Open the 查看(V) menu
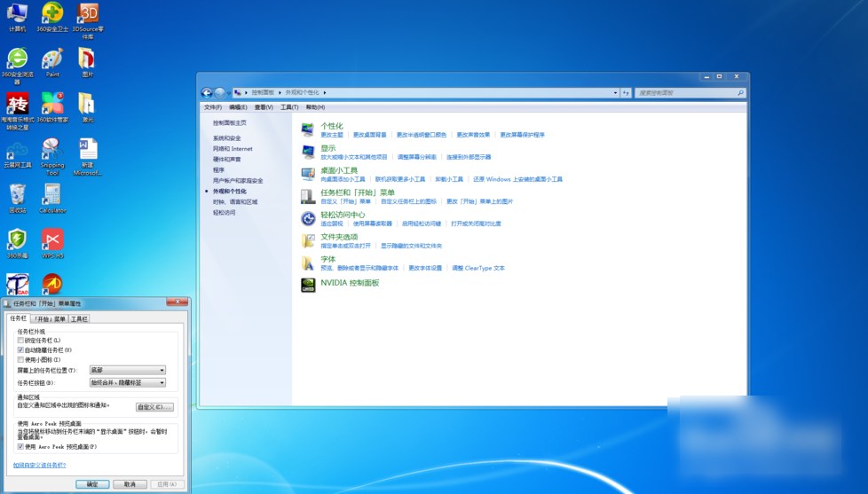 click(264, 107)
